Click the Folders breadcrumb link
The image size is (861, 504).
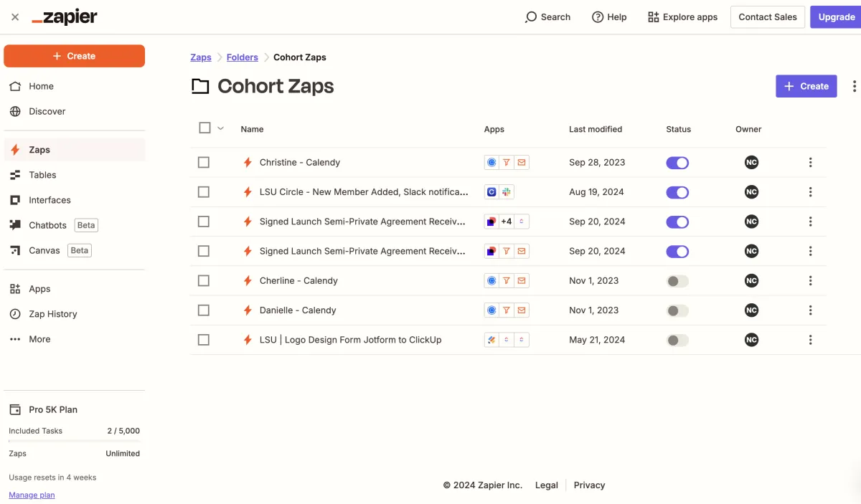pyautogui.click(x=243, y=57)
